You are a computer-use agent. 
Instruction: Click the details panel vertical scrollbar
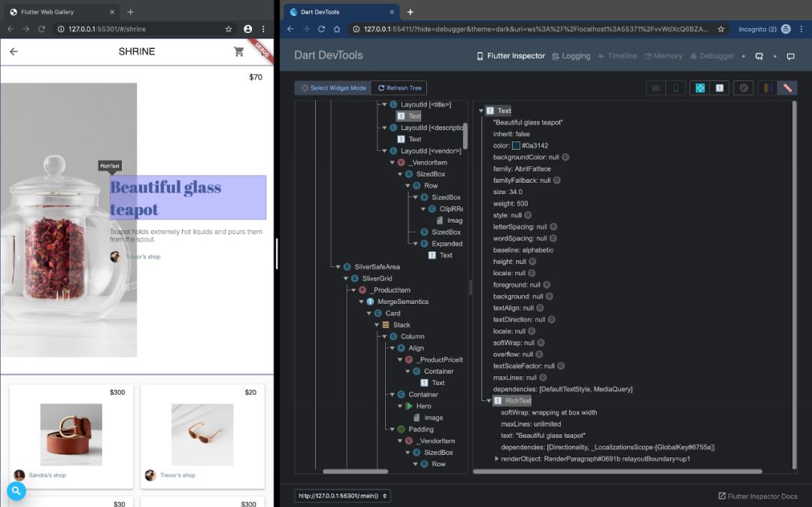795,285
